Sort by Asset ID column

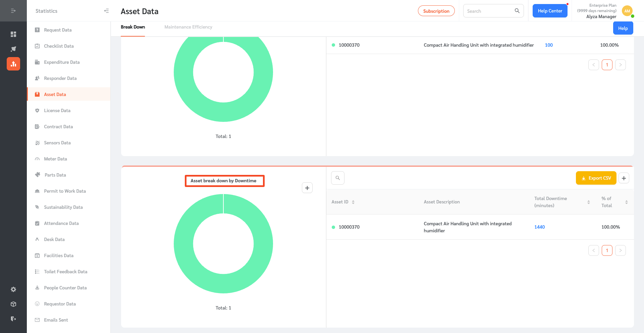click(x=353, y=202)
